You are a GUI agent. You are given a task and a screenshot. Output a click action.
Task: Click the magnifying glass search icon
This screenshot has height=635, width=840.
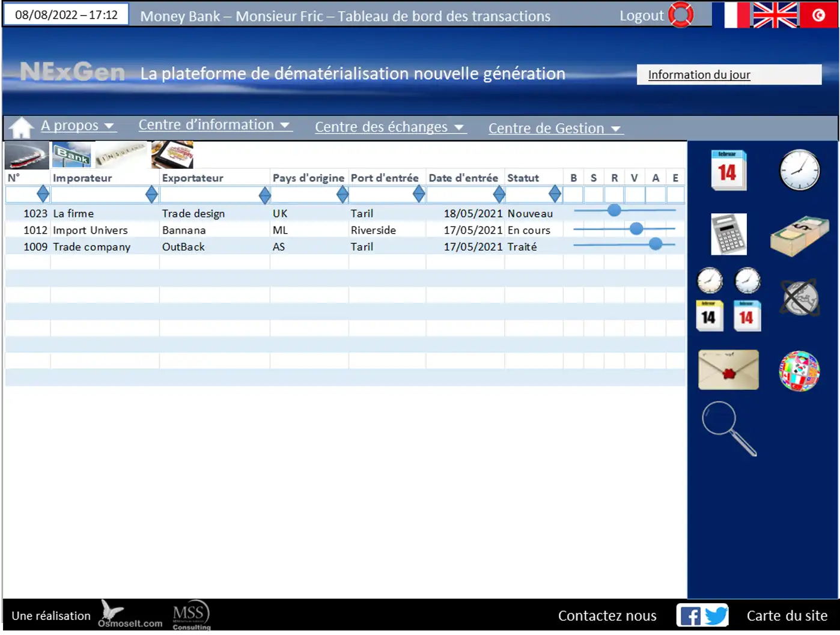pyautogui.click(x=729, y=428)
